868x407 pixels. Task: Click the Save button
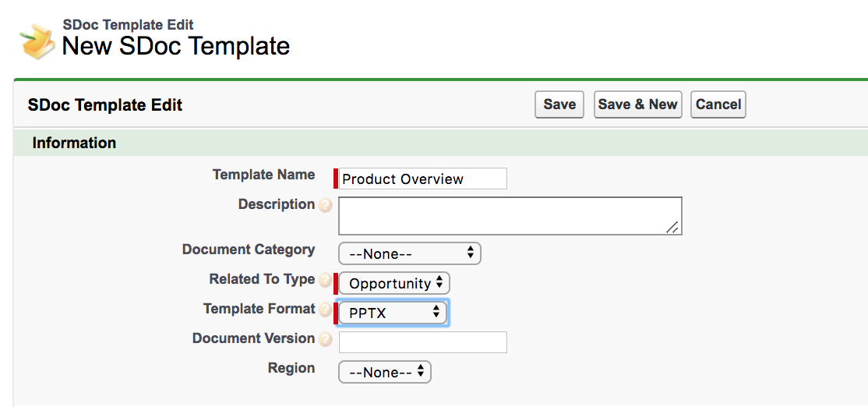[559, 104]
